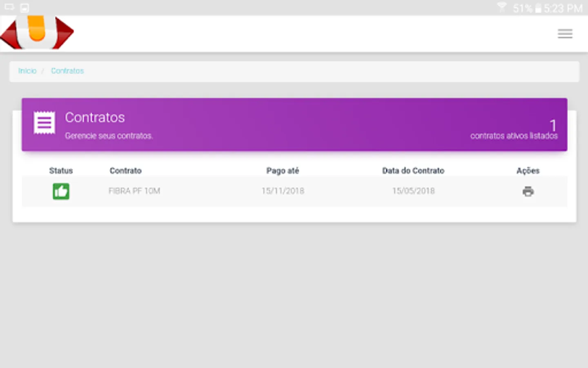588x368 pixels.
Task: Click the Contrato column header
Action: [x=126, y=171]
